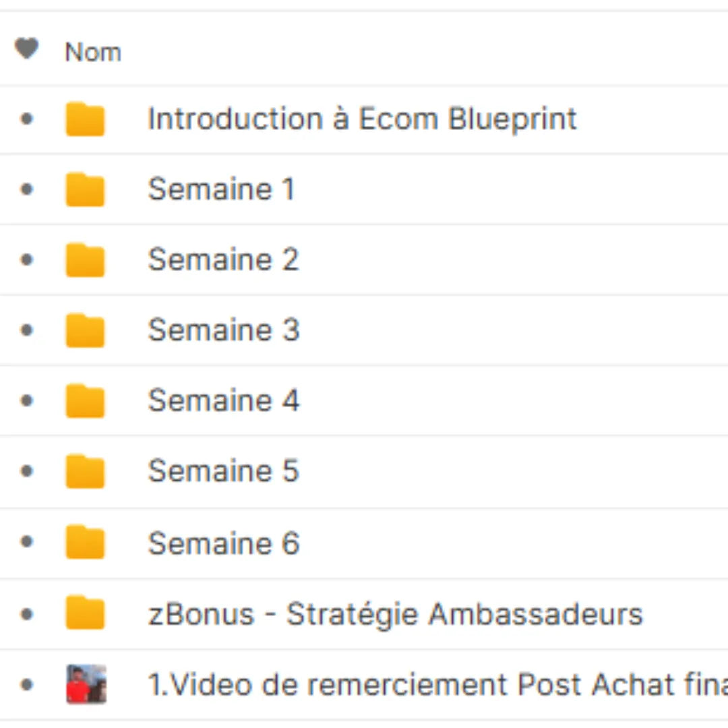Open the Introduction à Ecom Blueprint folder icon
The height and width of the screenshot is (728, 728).
pos(85,119)
